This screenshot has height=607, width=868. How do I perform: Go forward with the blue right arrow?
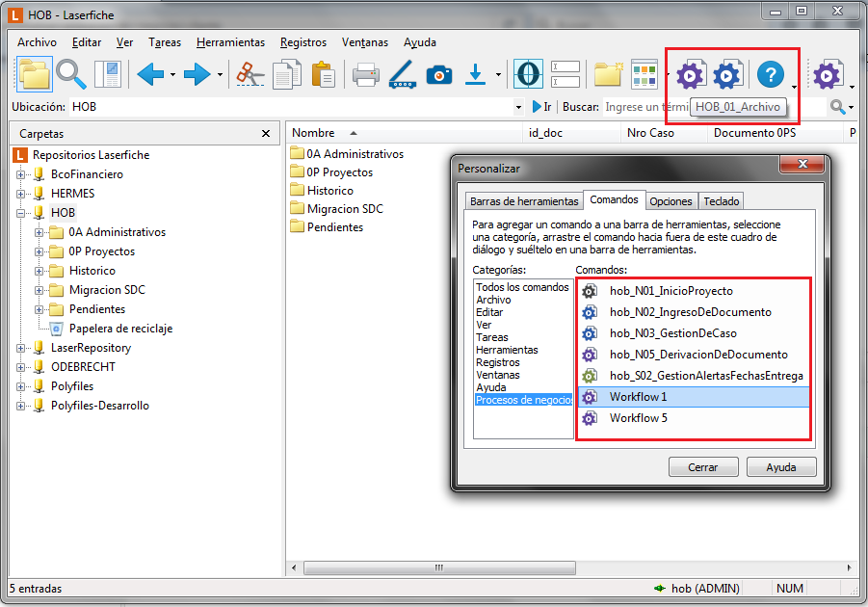(197, 74)
